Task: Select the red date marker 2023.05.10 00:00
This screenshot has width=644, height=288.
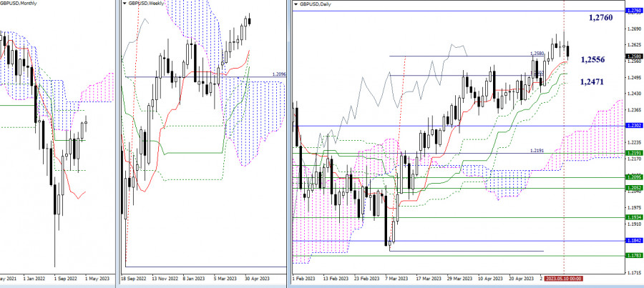Action: (x=564, y=279)
